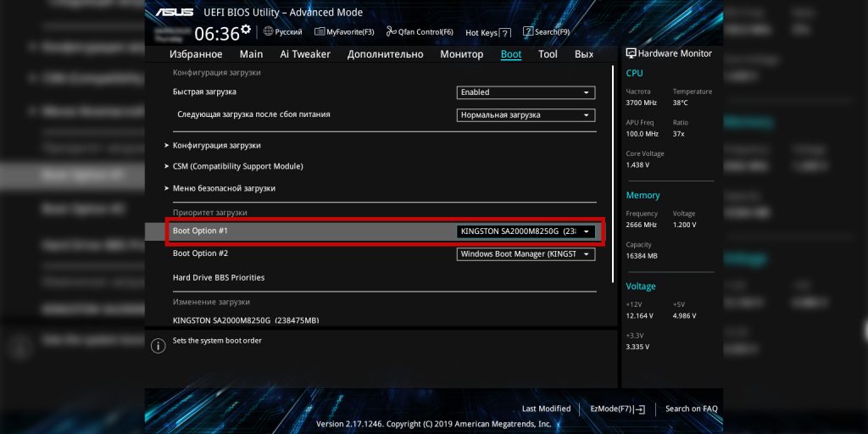868x434 pixels.
Task: Switch to the Main tab
Action: click(251, 54)
